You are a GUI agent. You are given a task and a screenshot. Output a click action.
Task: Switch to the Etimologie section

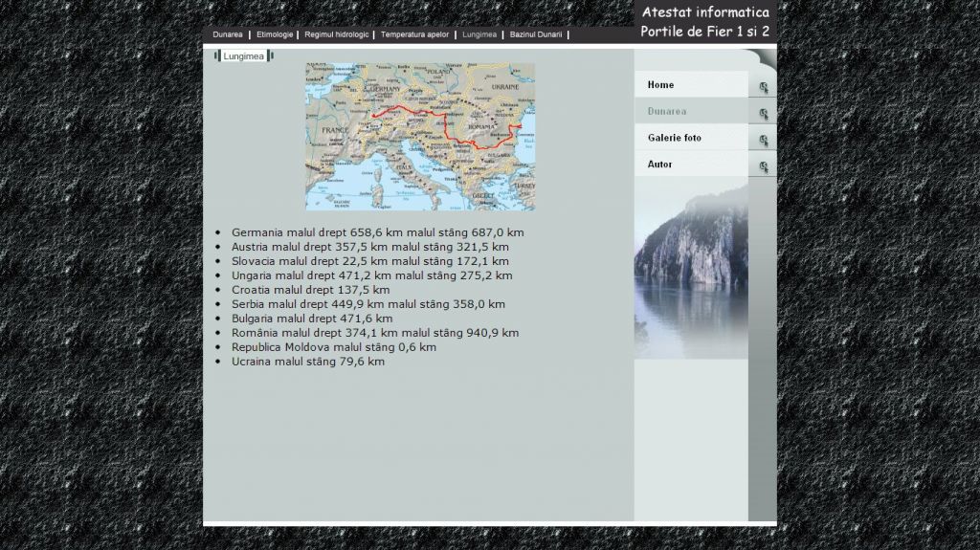click(x=275, y=34)
